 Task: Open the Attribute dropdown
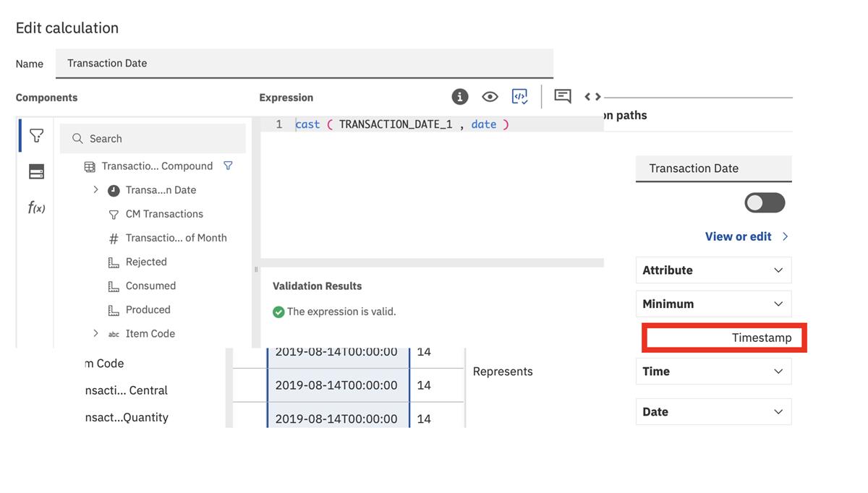(713, 270)
